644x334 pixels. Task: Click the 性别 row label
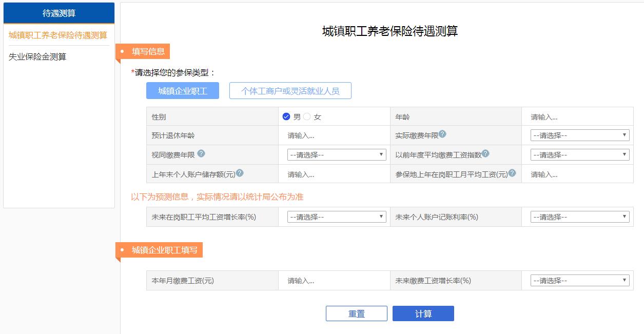(x=159, y=117)
